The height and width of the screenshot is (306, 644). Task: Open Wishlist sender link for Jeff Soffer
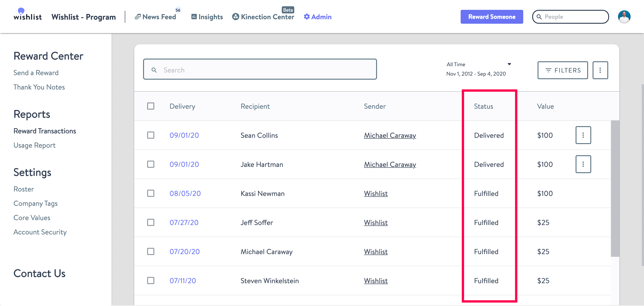376,222
